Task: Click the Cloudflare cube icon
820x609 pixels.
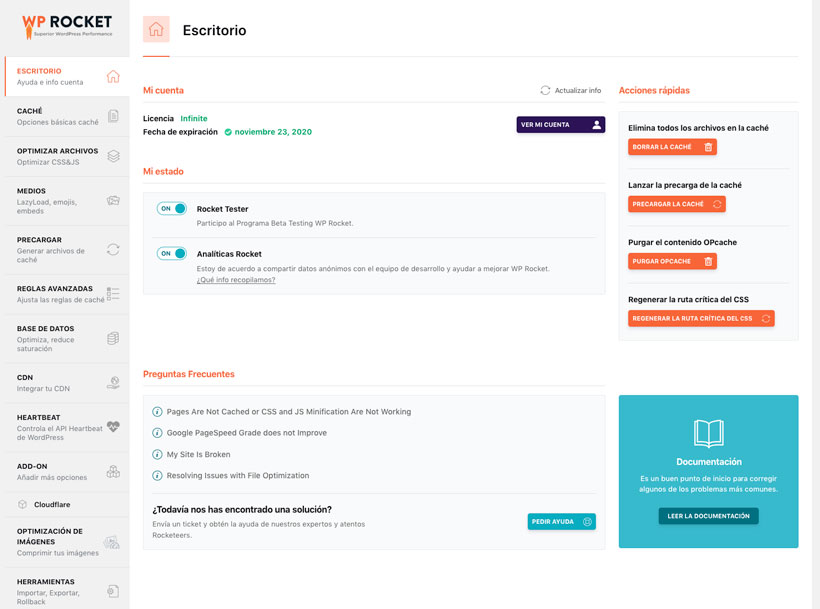Action: pyautogui.click(x=22, y=504)
